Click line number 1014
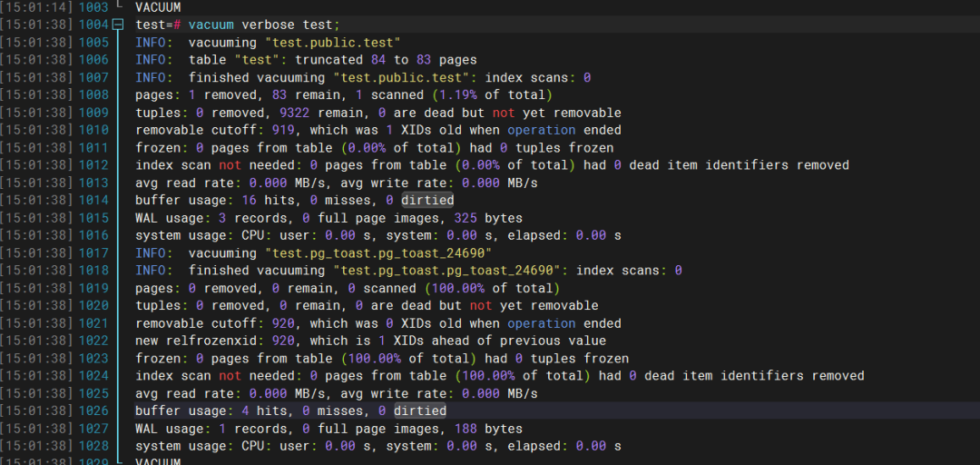 coord(93,201)
